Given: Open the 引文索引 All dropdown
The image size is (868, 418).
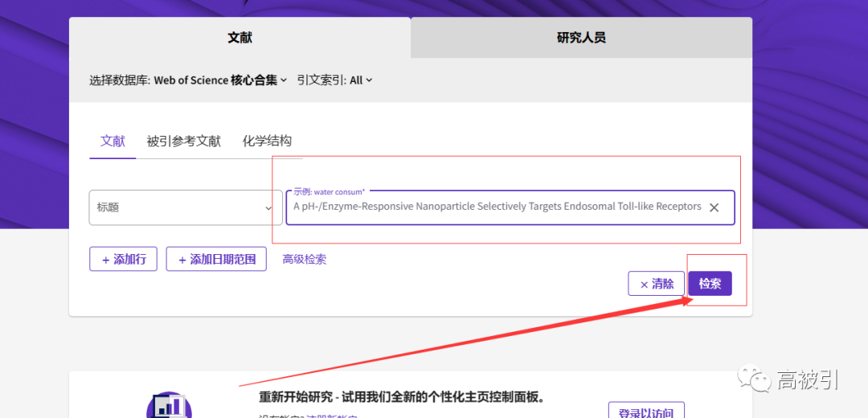Looking at the screenshot, I should tap(362, 80).
